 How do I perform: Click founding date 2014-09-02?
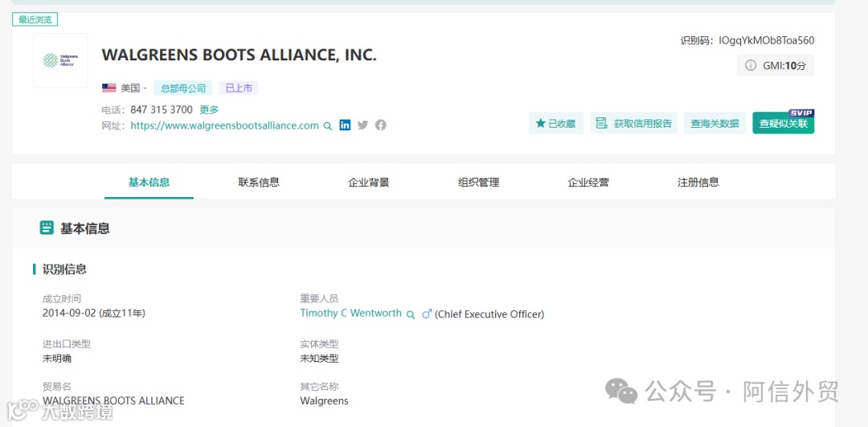(69, 313)
